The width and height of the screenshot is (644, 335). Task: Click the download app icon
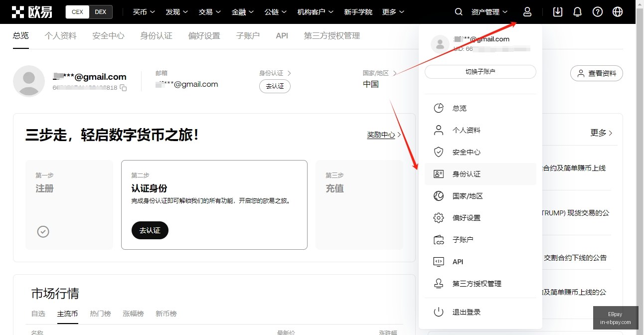[558, 12]
